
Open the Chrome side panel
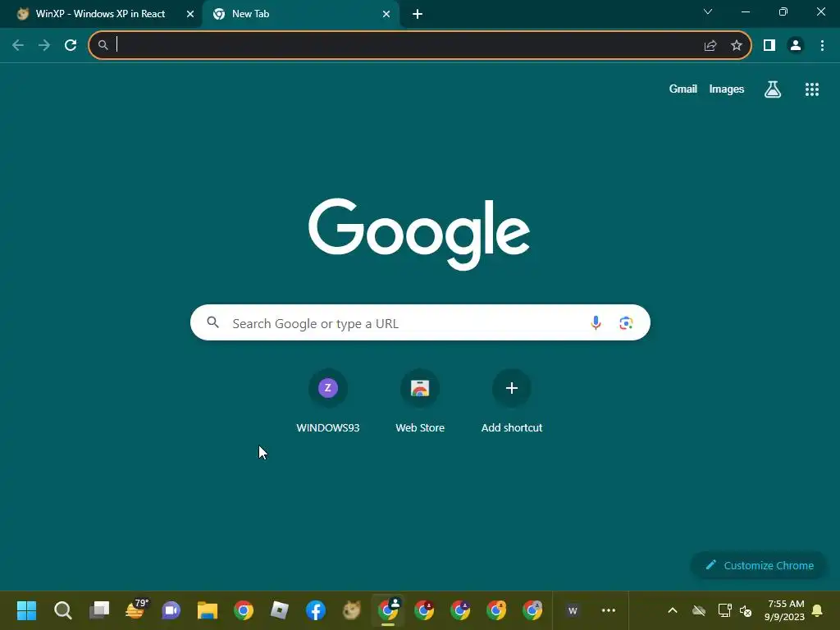[769, 46]
